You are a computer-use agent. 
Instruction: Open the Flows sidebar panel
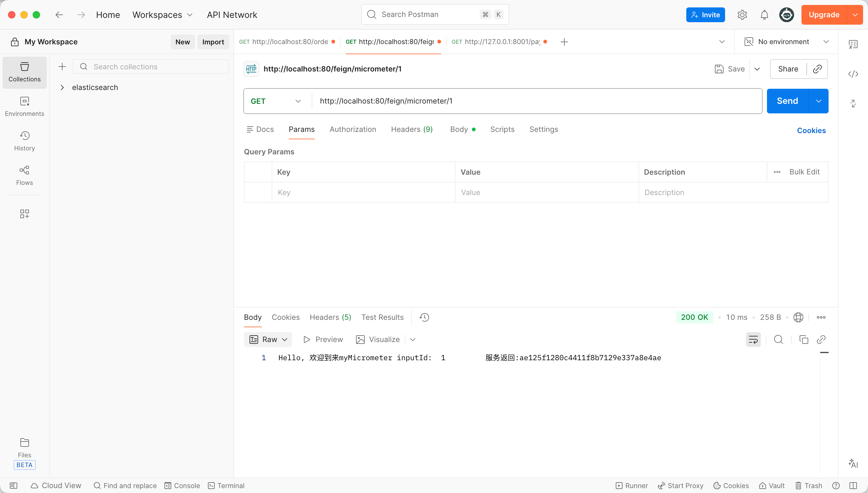tap(24, 175)
